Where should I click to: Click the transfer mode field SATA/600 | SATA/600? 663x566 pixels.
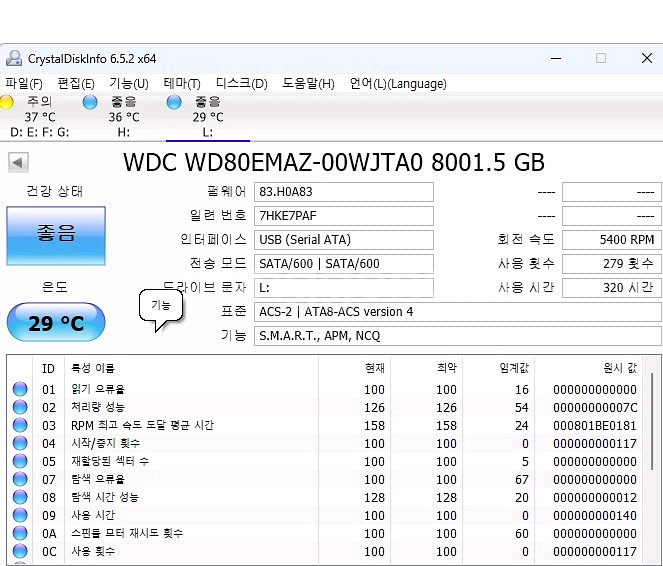point(344,264)
